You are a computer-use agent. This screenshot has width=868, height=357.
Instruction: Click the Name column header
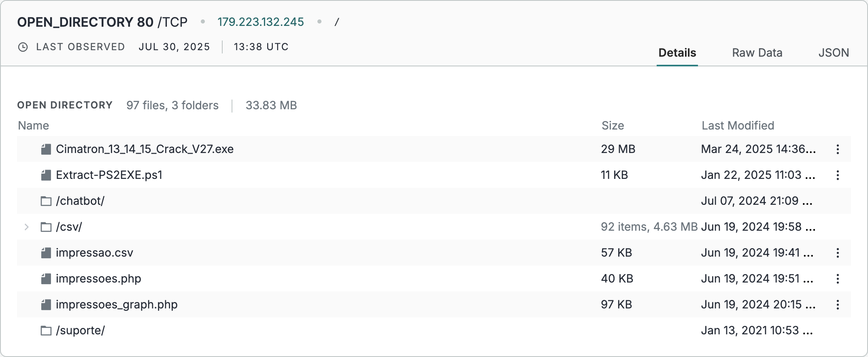(x=34, y=125)
